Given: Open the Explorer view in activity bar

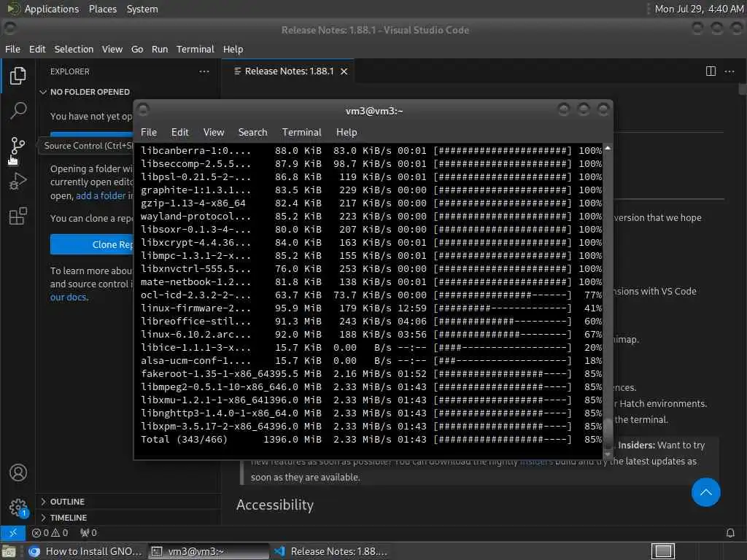Looking at the screenshot, I should pos(18,75).
